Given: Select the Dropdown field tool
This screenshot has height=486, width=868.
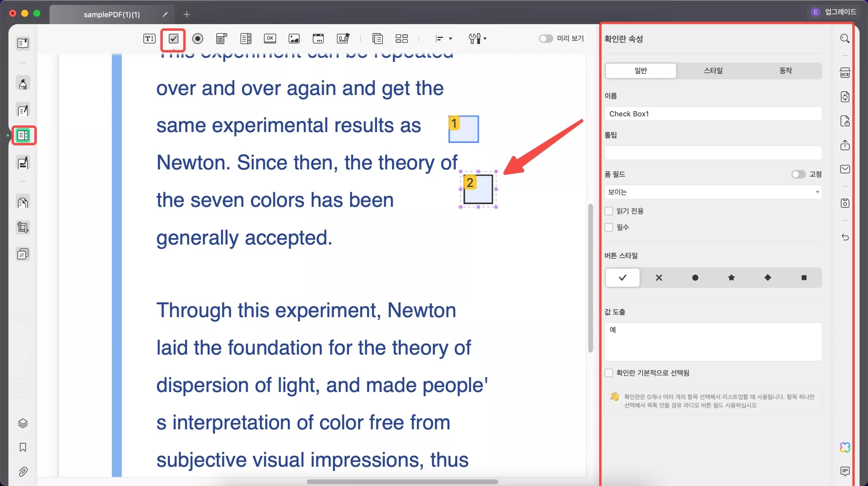Looking at the screenshot, I should pyautogui.click(x=221, y=39).
